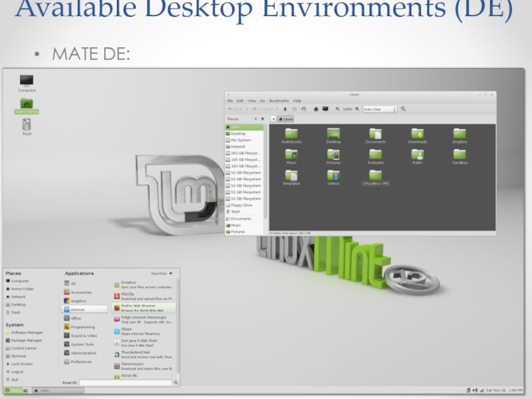Screen dimensions: 532x399
Task: Open Package Manager from System list
Action: coord(24,340)
